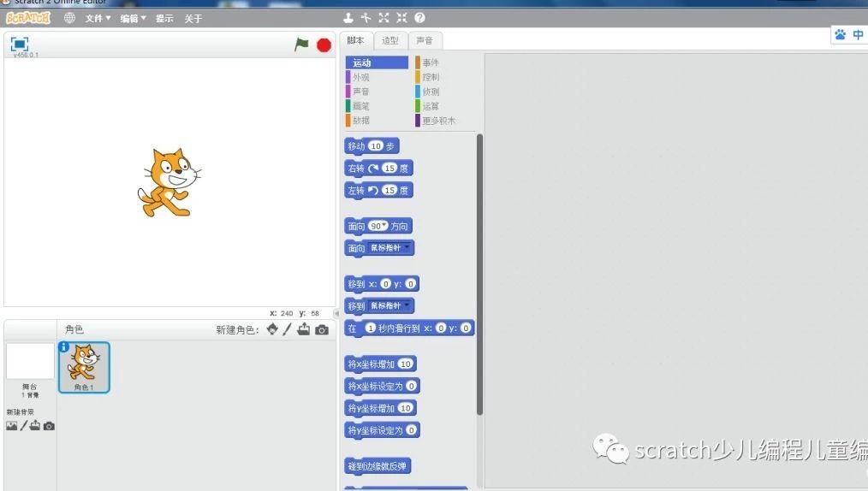868x491 pixels.
Task: Choose backdrop from library
Action: [x=12, y=426]
